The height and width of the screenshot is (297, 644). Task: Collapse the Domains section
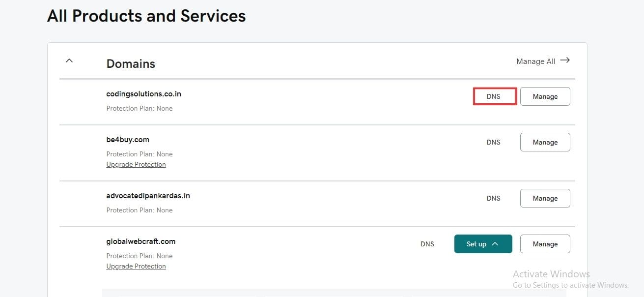[x=69, y=60]
